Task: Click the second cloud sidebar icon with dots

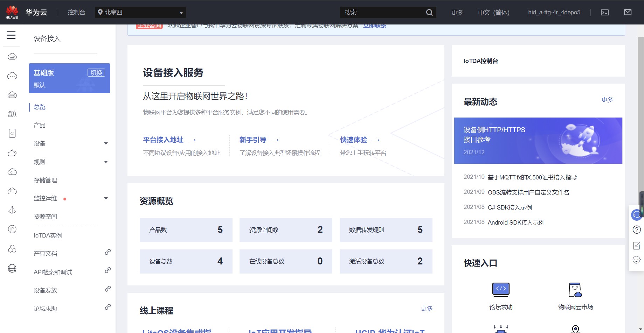Action: click(12, 76)
